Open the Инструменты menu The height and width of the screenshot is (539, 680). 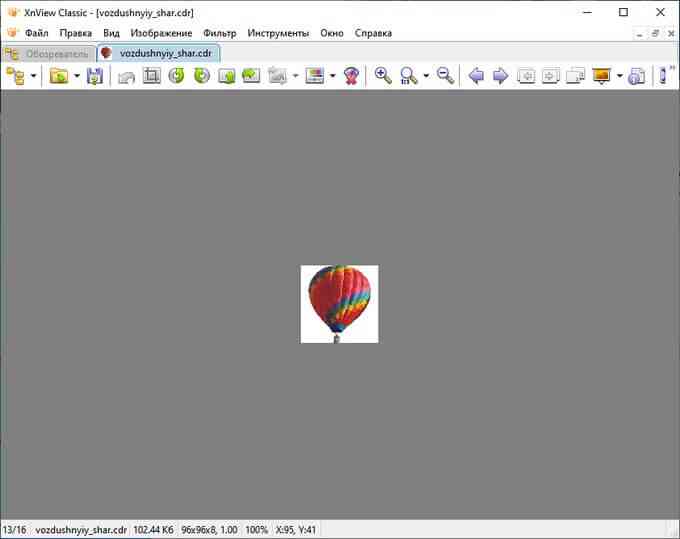278,33
